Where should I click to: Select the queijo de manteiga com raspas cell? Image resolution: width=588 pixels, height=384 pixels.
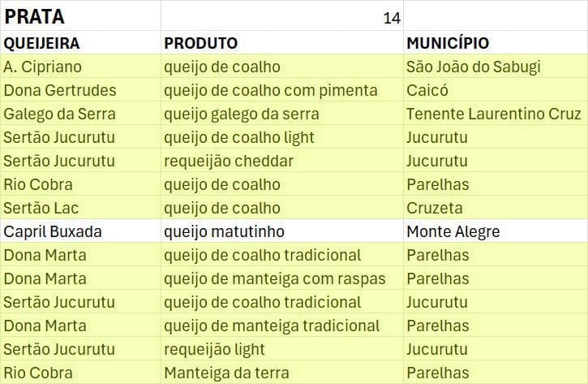(281, 278)
